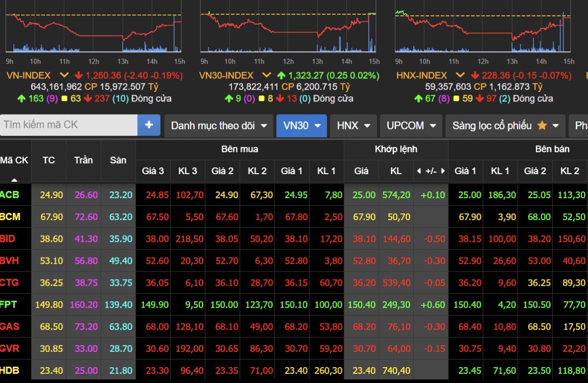Viewport: 588px width, 383px height.
Task: Click the right arrow beside +/- column header
Action: coord(443,171)
